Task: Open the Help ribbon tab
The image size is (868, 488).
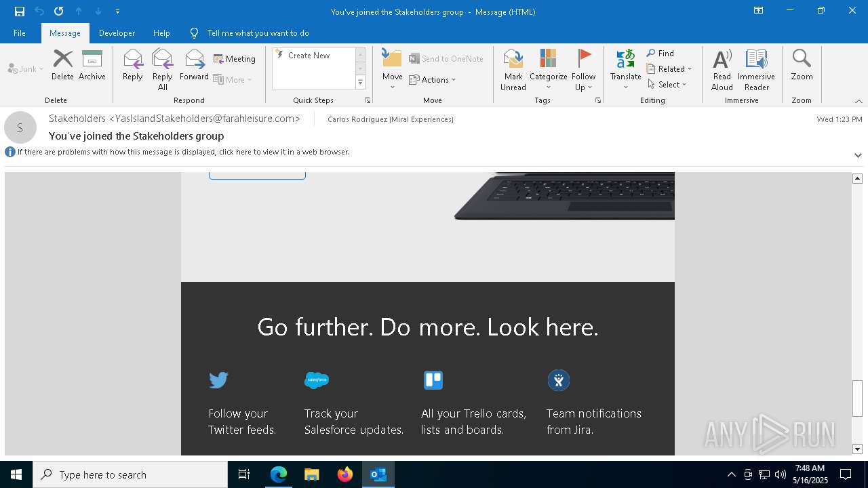Action: point(161,33)
